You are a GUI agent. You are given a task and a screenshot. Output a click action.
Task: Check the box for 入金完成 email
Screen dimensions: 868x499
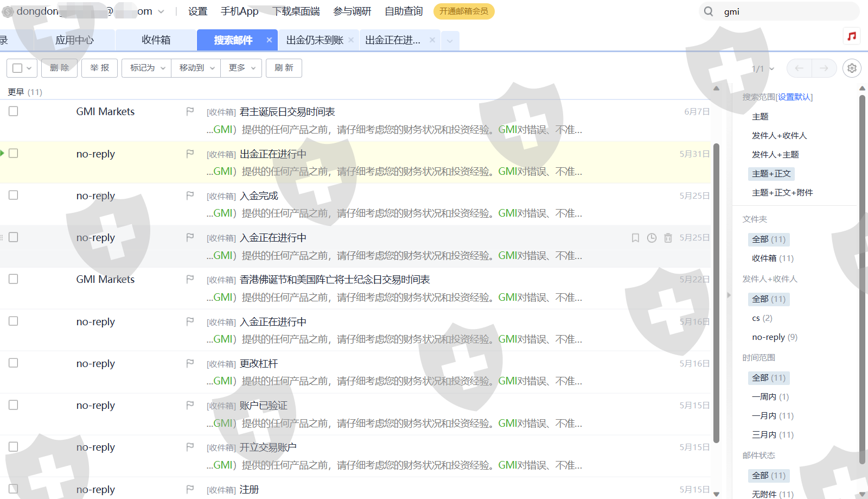point(14,195)
